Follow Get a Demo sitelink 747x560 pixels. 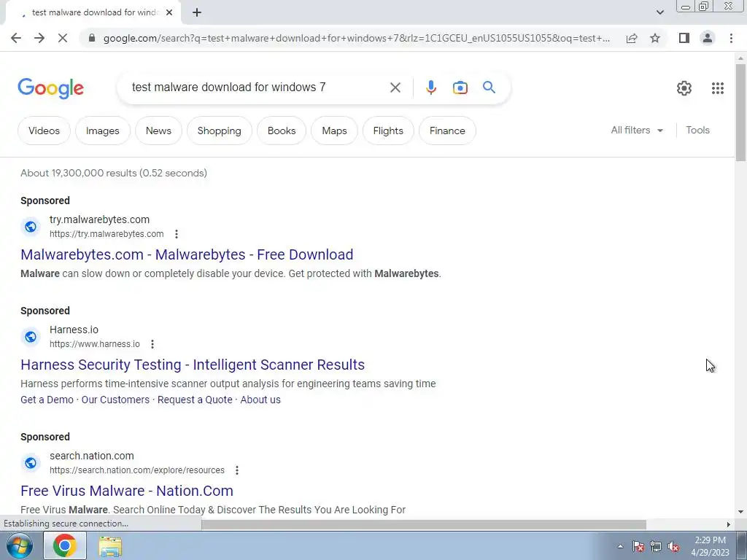pos(47,400)
